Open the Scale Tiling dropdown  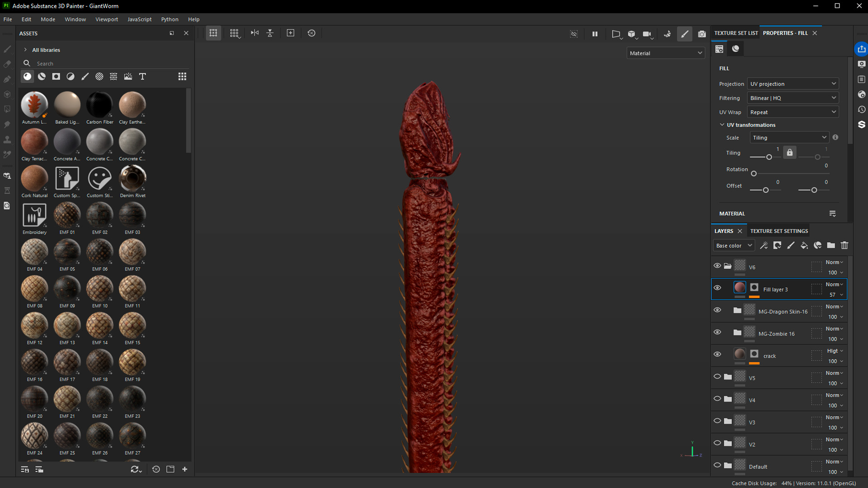[789, 137]
